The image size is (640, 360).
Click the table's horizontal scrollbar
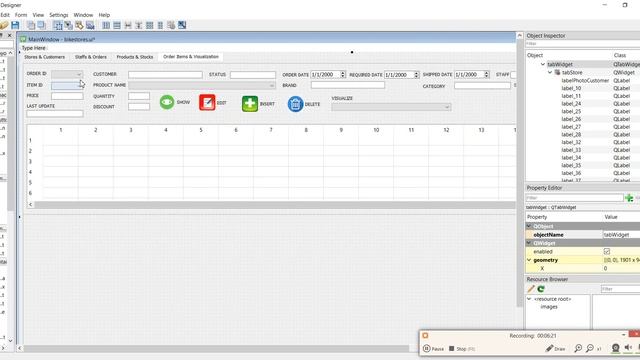(275, 204)
